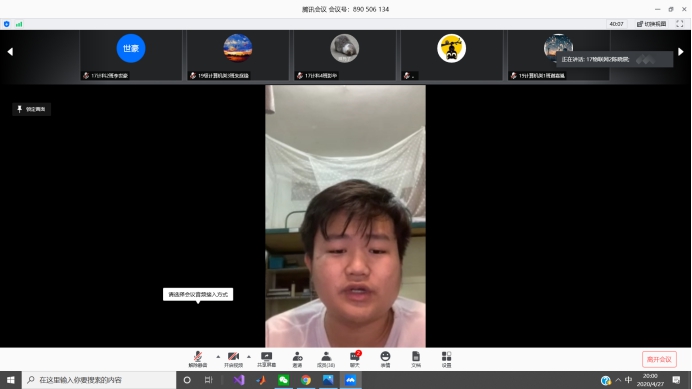Switch view layout button at top right
692x389 pixels.
click(651, 24)
